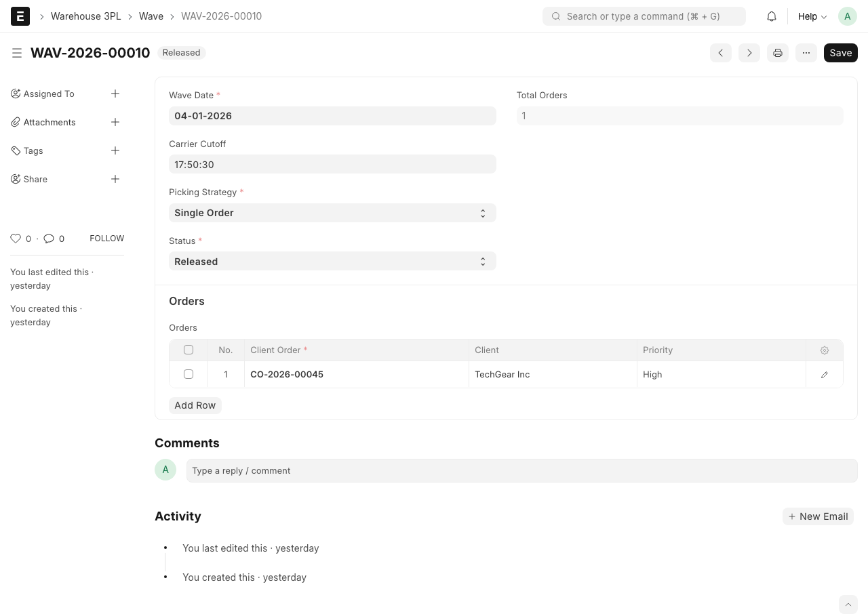Viewport: 868px width, 614px height.
Task: Open the Status dropdown
Action: click(332, 262)
